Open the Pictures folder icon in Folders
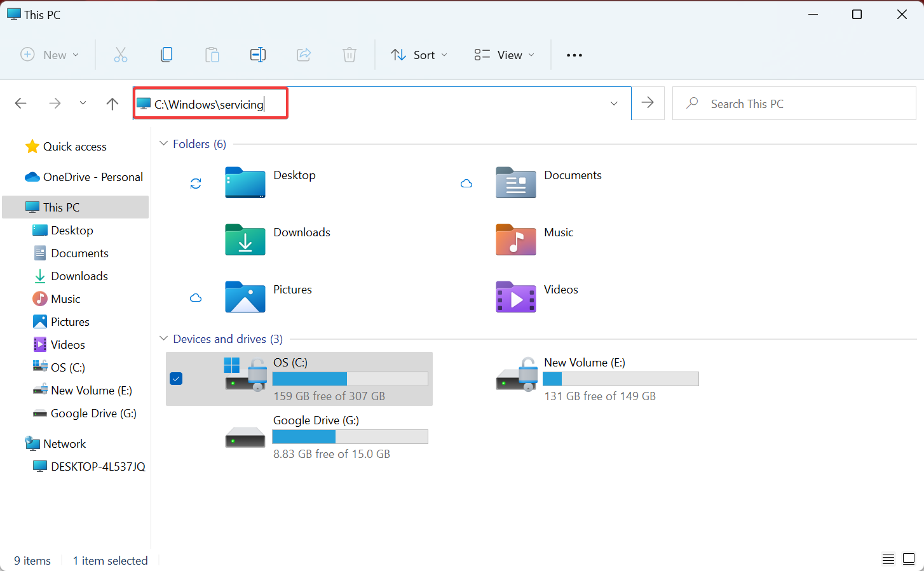 pyautogui.click(x=245, y=297)
